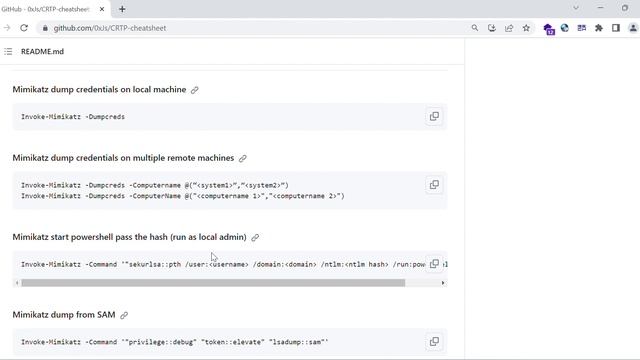This screenshot has height=360, width=640.
Task: Toggle the browser side panel
Action: point(616,28)
